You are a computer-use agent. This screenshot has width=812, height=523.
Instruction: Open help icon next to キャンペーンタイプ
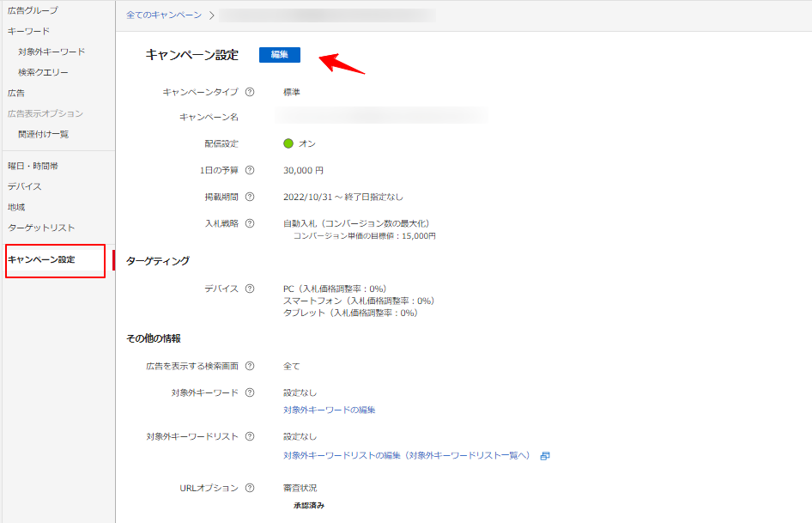coord(250,92)
